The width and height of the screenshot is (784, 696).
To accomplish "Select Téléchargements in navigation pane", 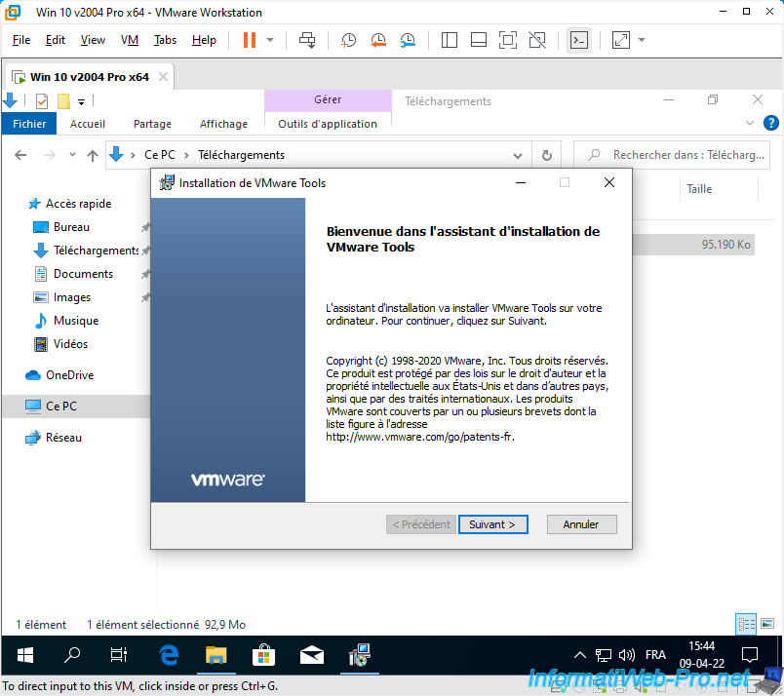I will pyautogui.click(x=96, y=250).
